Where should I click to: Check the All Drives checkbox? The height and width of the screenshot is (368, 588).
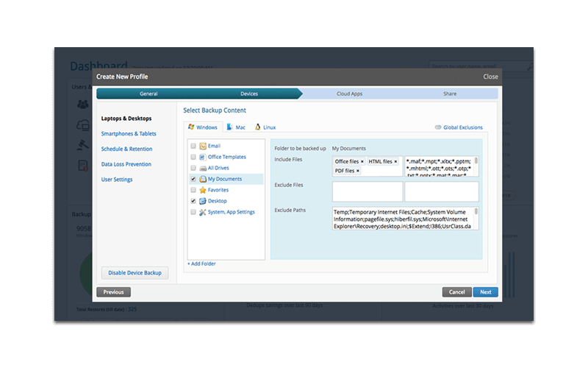pos(193,168)
